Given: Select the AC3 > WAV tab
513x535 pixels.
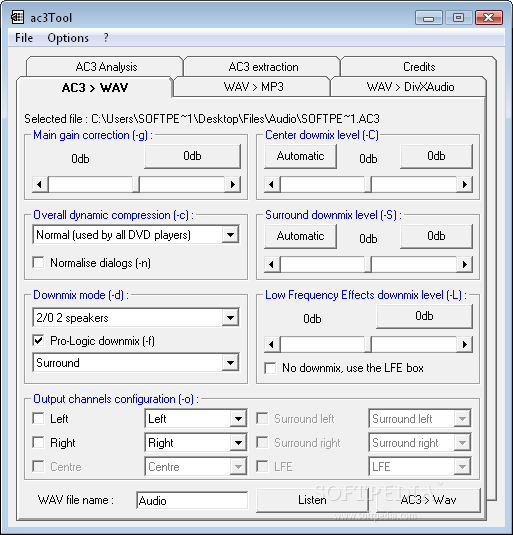Looking at the screenshot, I should click(x=94, y=88).
